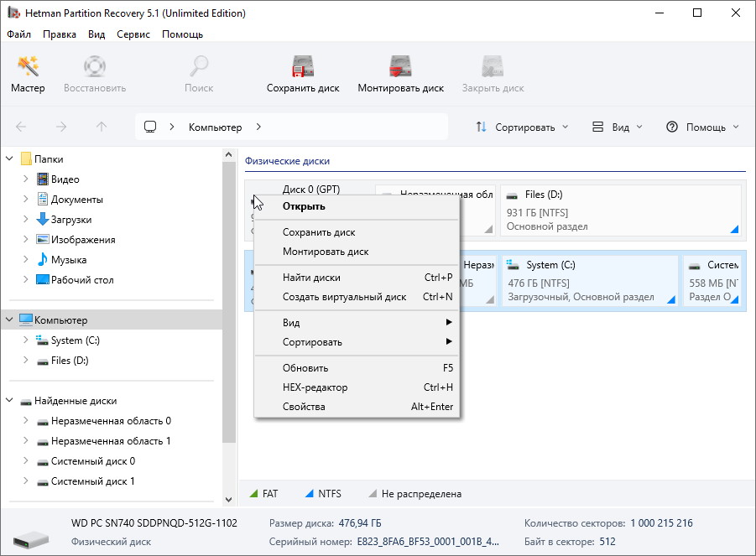The height and width of the screenshot is (556, 756).
Task: Click the Поиск magnifier icon
Action: coord(199,66)
